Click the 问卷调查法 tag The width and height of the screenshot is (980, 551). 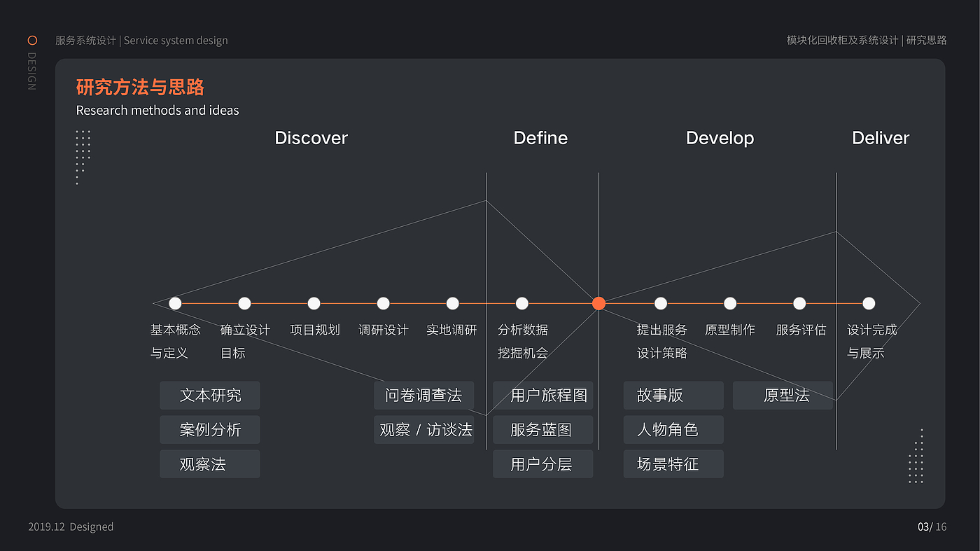click(423, 396)
